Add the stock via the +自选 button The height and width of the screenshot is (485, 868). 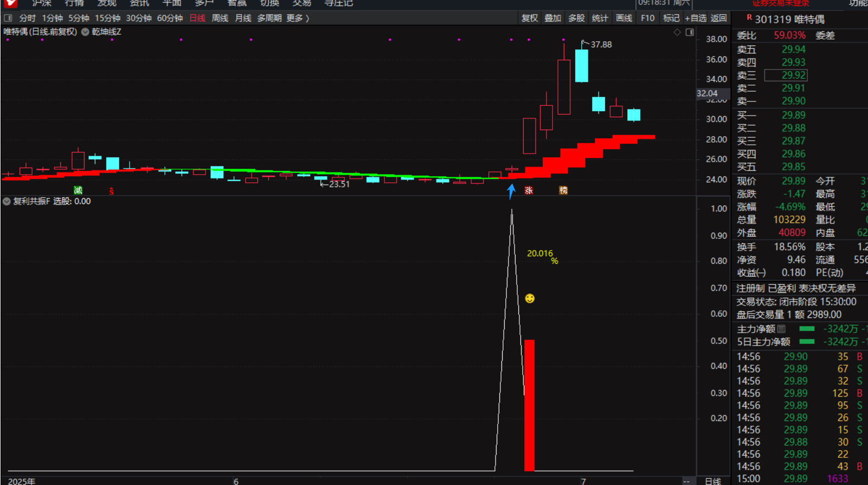[x=696, y=18]
